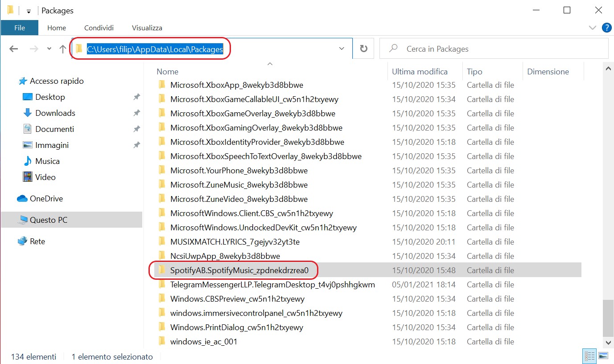
Task: Sort by the Dimensione column header
Action: point(548,71)
